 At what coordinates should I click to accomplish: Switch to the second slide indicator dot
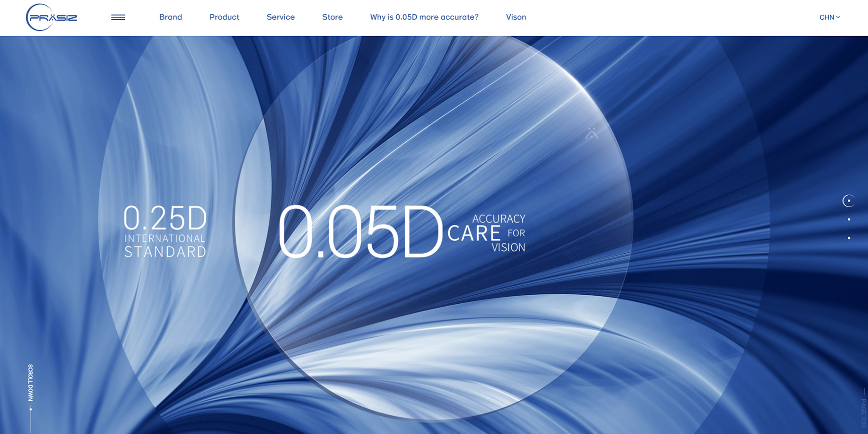(849, 219)
